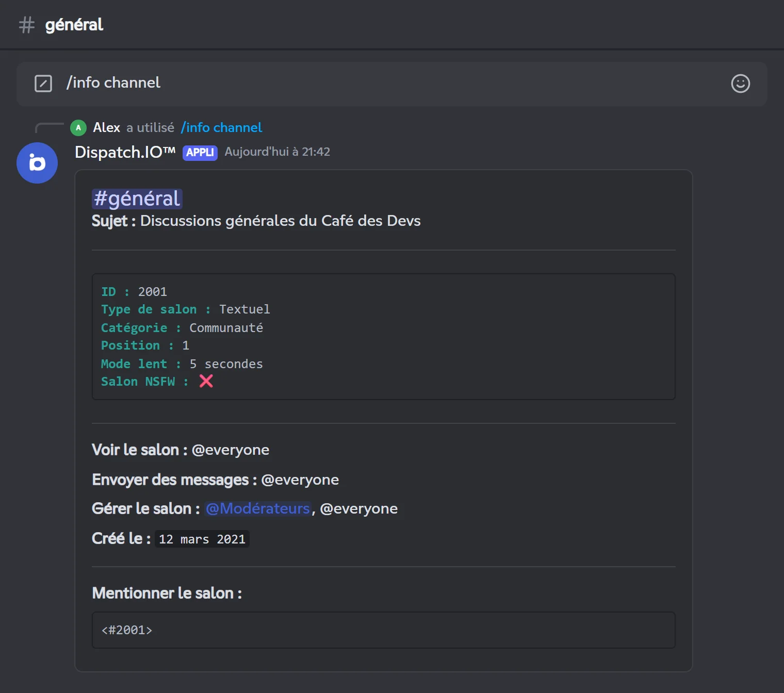Click the général channel title in header

[74, 25]
